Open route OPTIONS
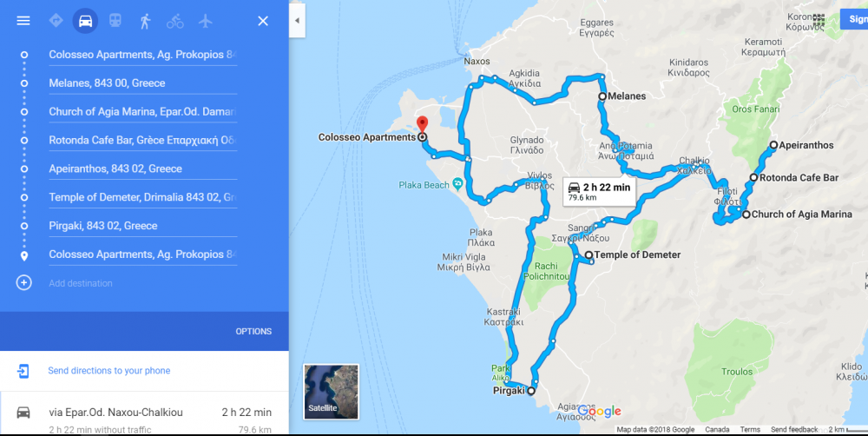The height and width of the screenshot is (436, 868). point(253,331)
